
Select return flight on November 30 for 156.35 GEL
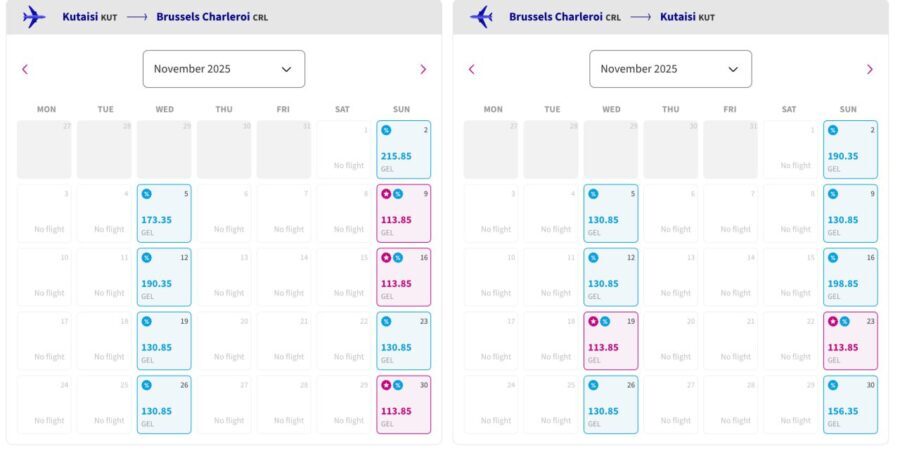[x=850, y=405]
